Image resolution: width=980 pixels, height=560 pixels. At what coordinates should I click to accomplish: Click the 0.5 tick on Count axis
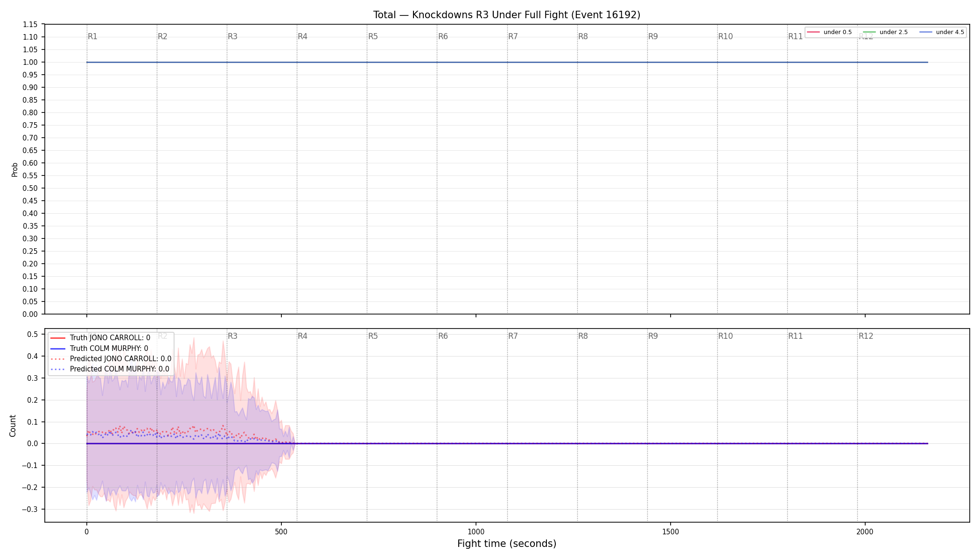[33, 334]
